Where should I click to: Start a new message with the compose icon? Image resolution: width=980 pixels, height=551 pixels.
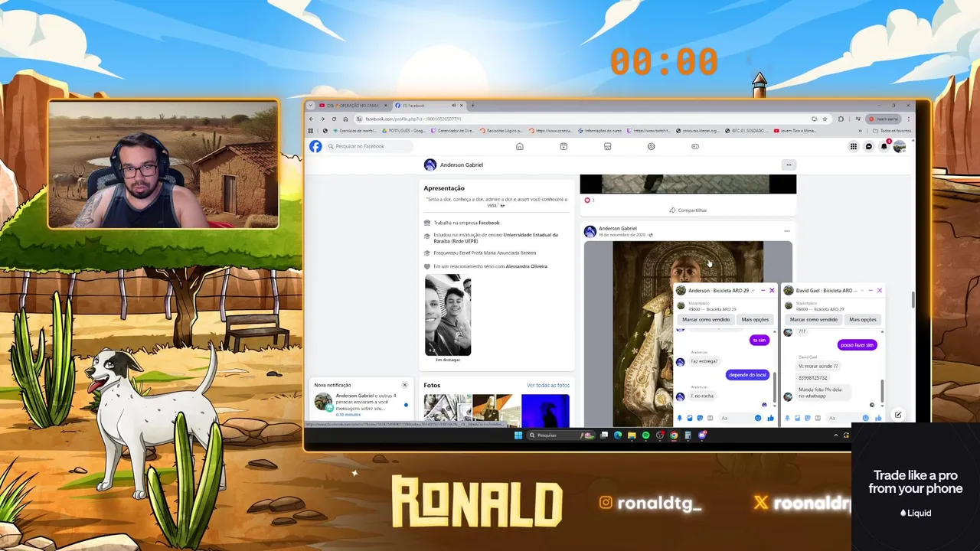[898, 415]
